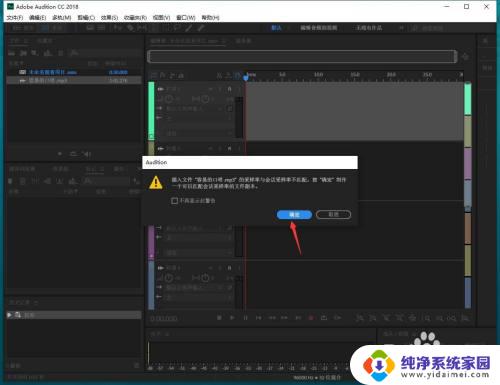Click the first track's volume knob
This screenshot has height=385, width=500.
pos(169,99)
